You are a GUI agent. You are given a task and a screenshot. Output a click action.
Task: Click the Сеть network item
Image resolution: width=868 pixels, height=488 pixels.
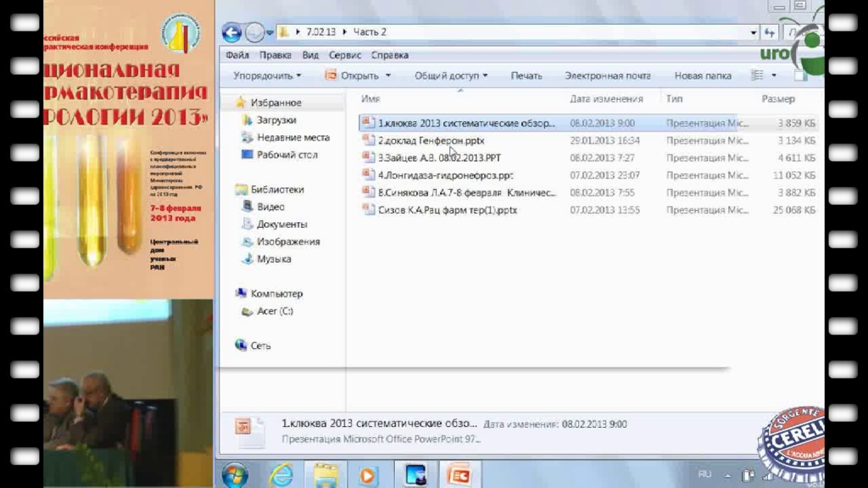pos(260,346)
